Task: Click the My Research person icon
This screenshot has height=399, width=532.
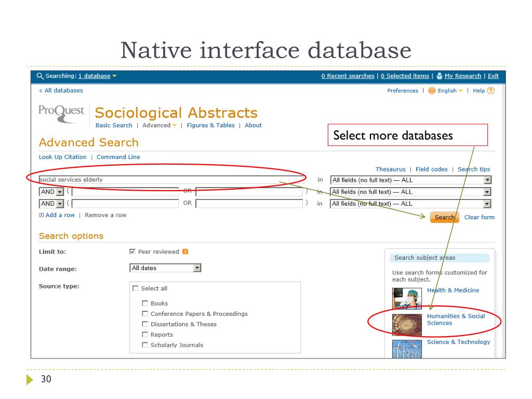Action: coord(440,76)
